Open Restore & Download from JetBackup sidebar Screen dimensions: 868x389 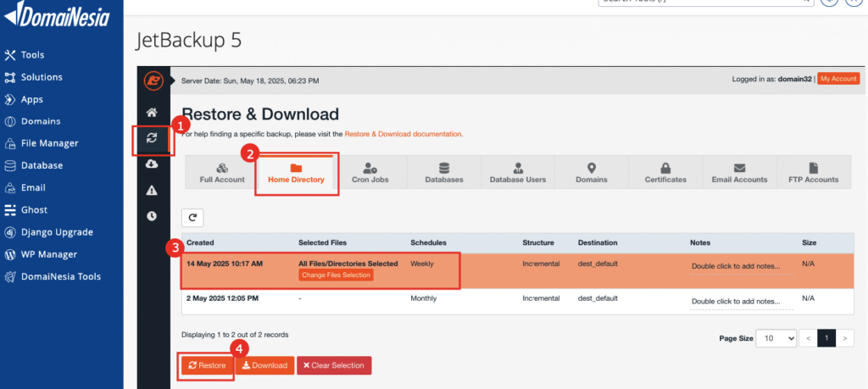152,138
